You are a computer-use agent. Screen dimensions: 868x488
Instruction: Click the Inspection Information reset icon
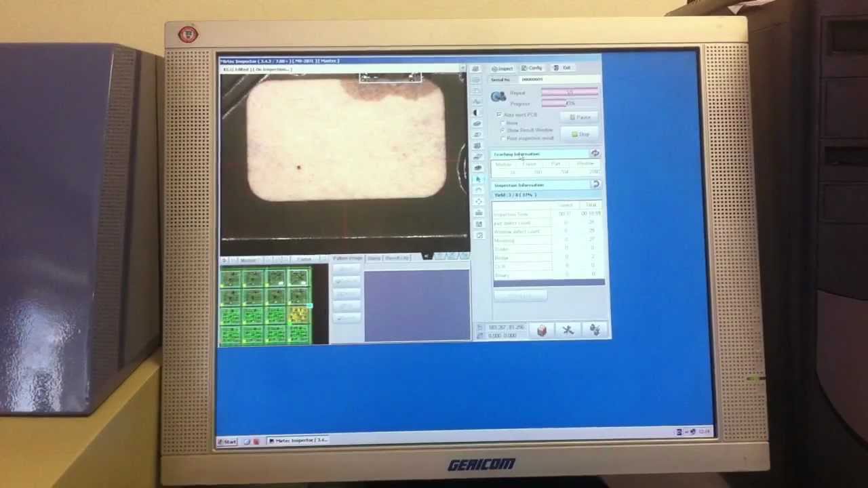[595, 184]
